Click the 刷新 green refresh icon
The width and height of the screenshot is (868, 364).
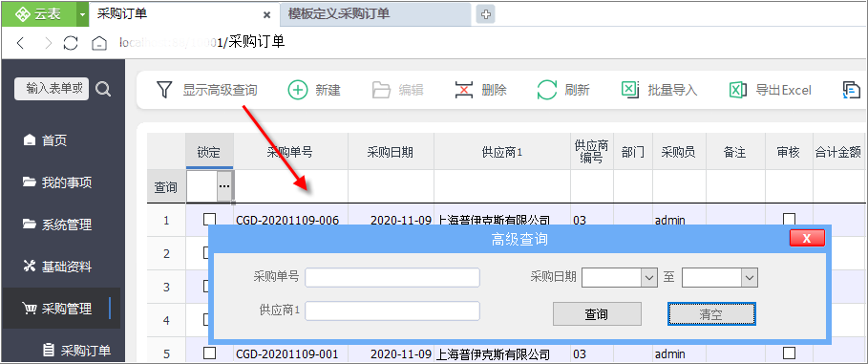pos(547,90)
